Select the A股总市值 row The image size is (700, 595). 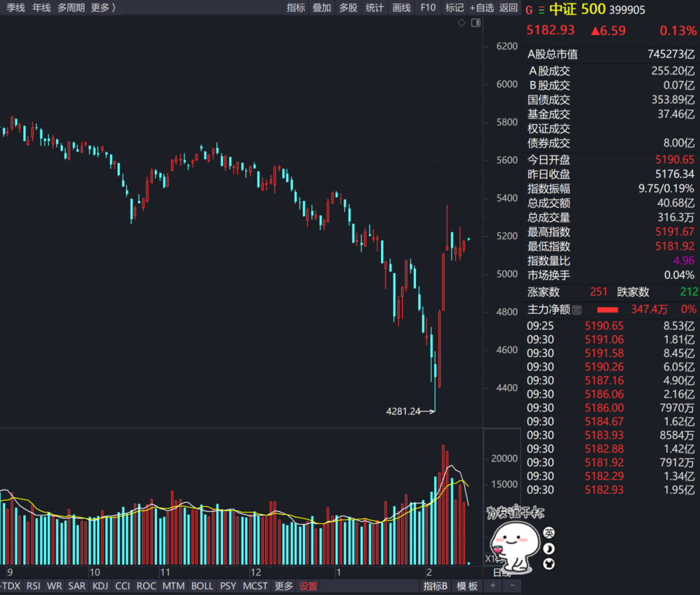[611, 54]
